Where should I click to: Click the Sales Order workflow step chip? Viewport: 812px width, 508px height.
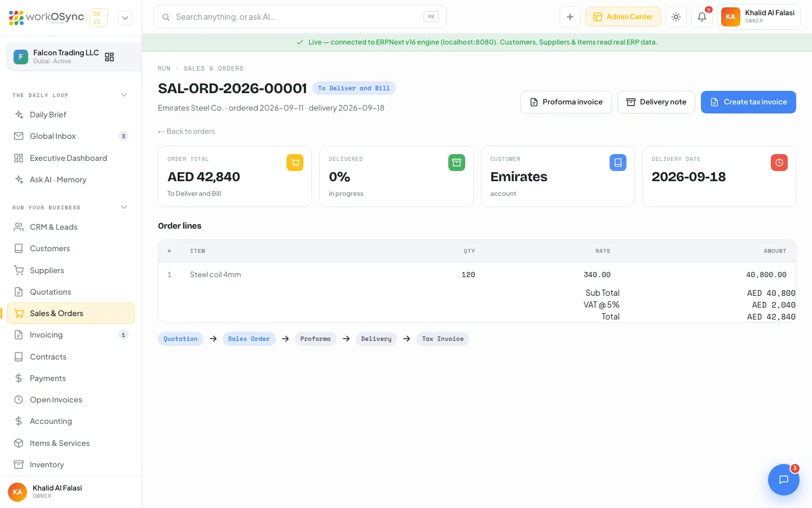pyautogui.click(x=249, y=339)
